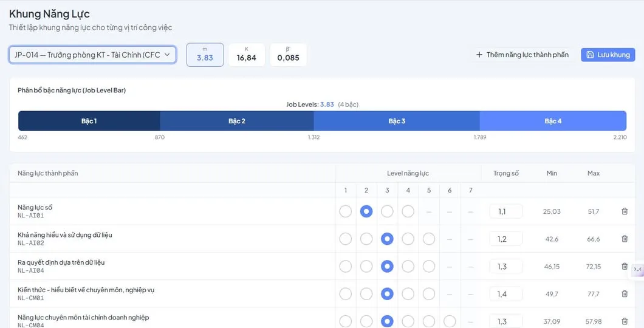Click the Min value 46,15

pyautogui.click(x=552, y=267)
